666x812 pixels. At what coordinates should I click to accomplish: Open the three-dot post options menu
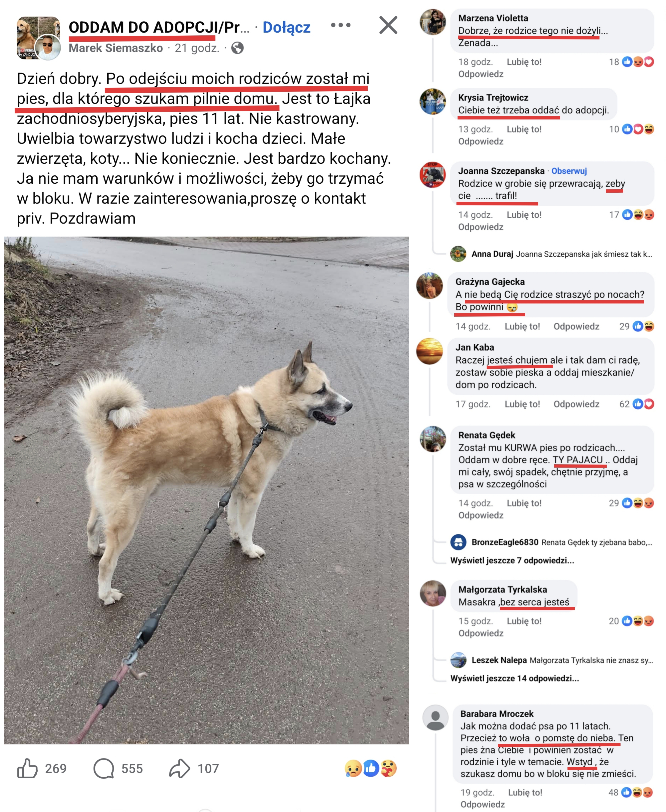tap(341, 25)
